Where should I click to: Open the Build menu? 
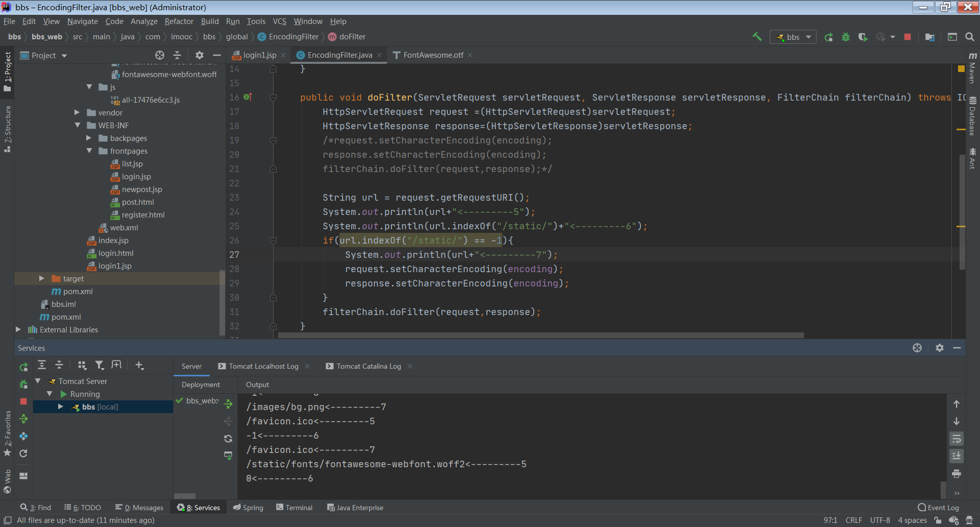click(x=210, y=21)
